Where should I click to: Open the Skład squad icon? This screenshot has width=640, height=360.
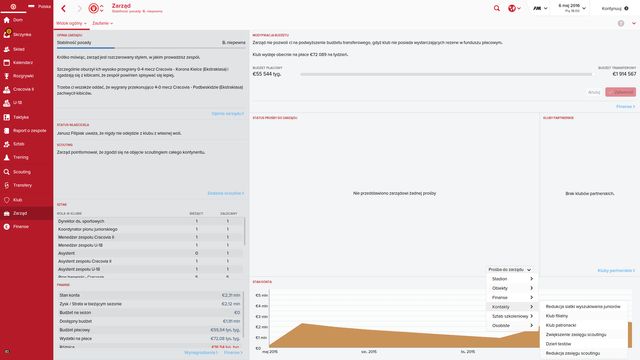7,49
